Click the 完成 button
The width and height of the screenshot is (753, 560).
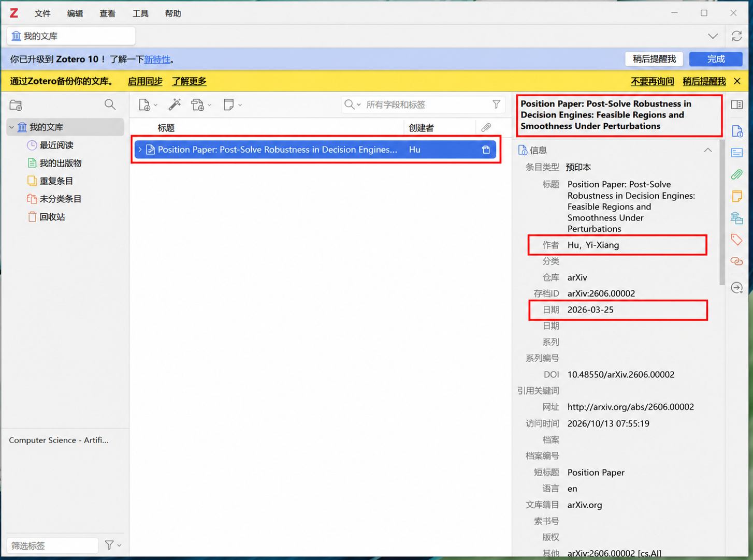[x=716, y=59]
